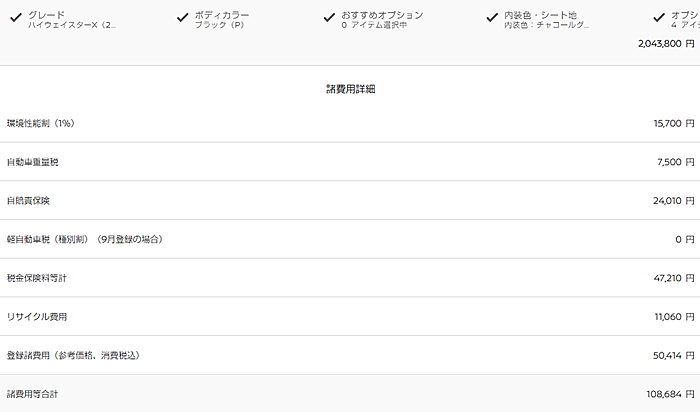The height and width of the screenshot is (412, 700).
Task: Switch to the ボディカラー step
Action: pos(221,15)
